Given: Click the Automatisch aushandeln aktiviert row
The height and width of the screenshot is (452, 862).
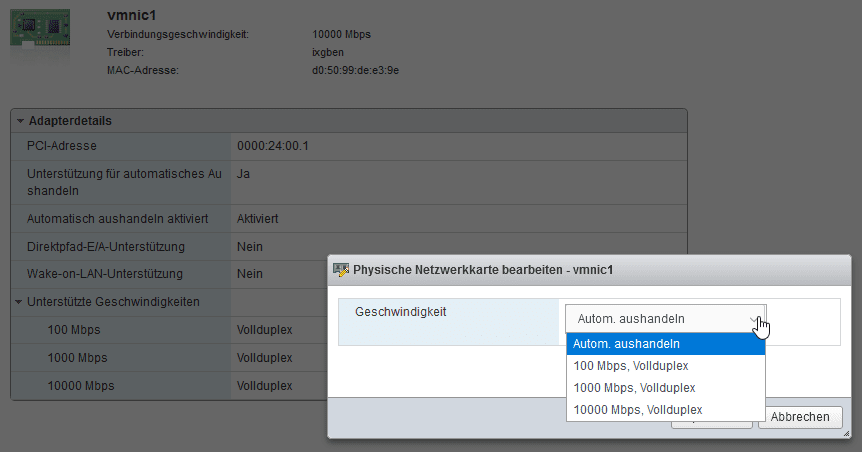Looking at the screenshot, I should [x=349, y=219].
